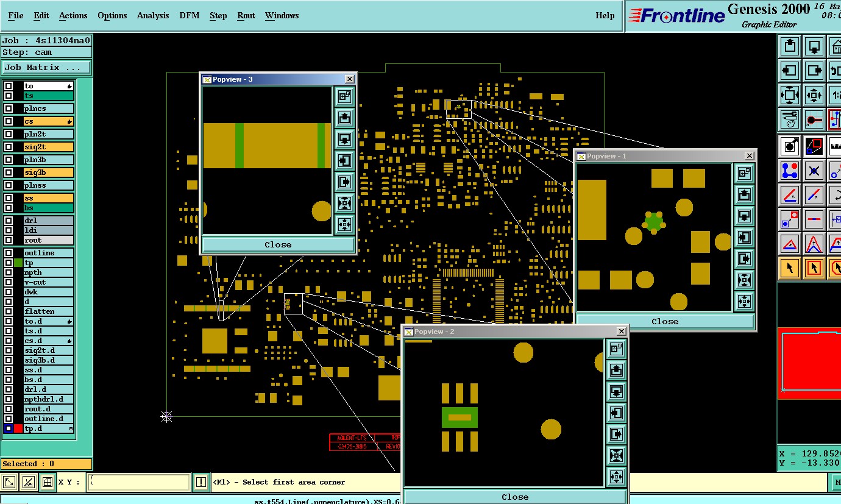Click the snap-to-grid pad icon
This screenshot has height=504, width=841.
814,119
